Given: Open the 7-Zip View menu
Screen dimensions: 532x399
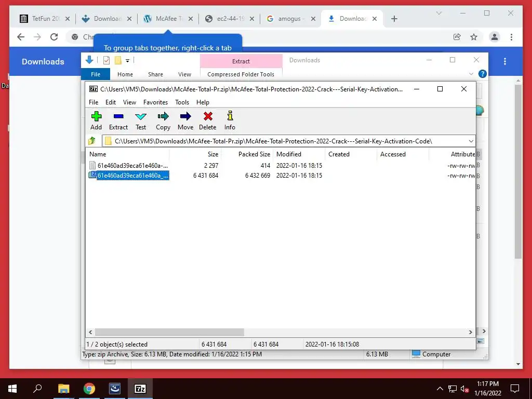Looking at the screenshot, I should click(129, 102).
